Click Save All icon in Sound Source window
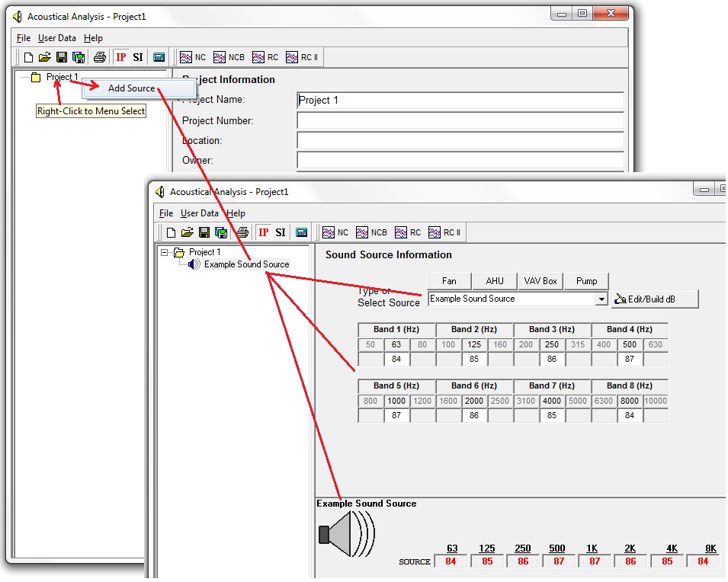 [221, 232]
